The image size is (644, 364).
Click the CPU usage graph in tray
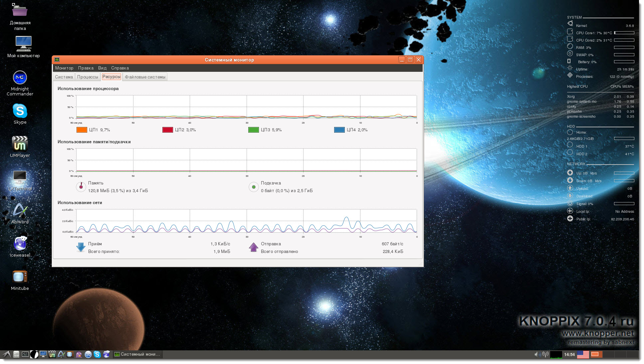point(556,354)
